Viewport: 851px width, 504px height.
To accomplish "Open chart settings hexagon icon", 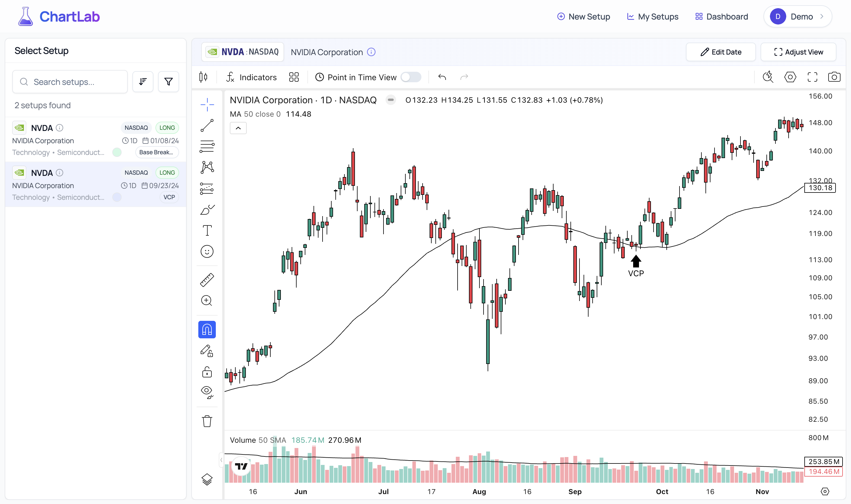I will [x=790, y=77].
